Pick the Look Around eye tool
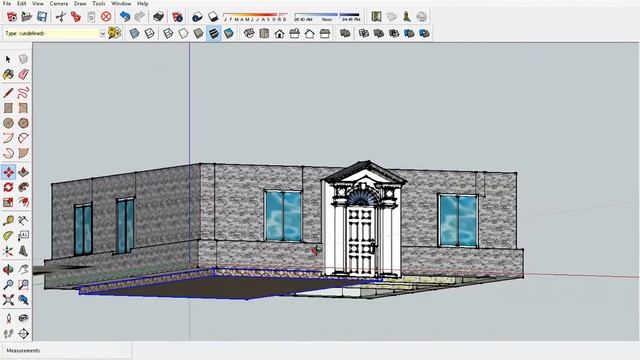 (23, 318)
